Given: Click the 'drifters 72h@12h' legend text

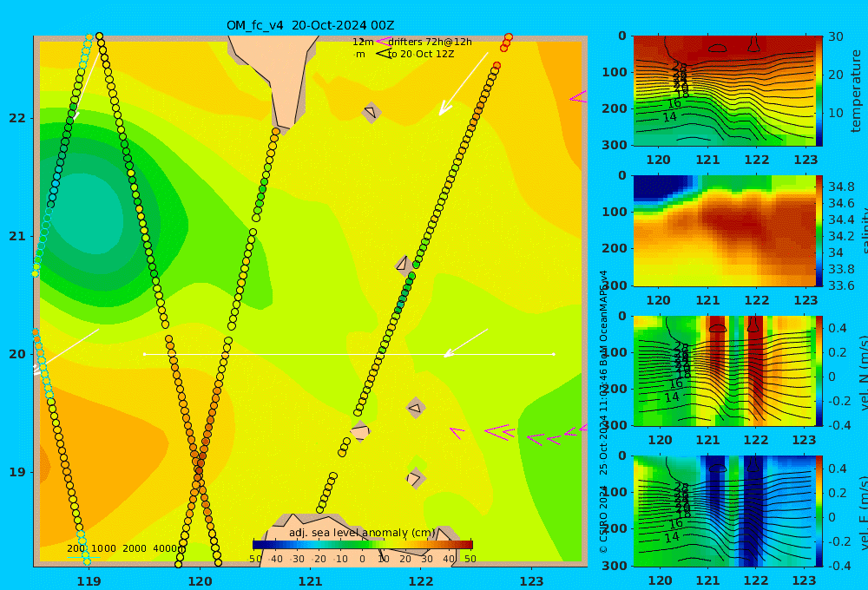Looking at the screenshot, I should click(x=431, y=42).
